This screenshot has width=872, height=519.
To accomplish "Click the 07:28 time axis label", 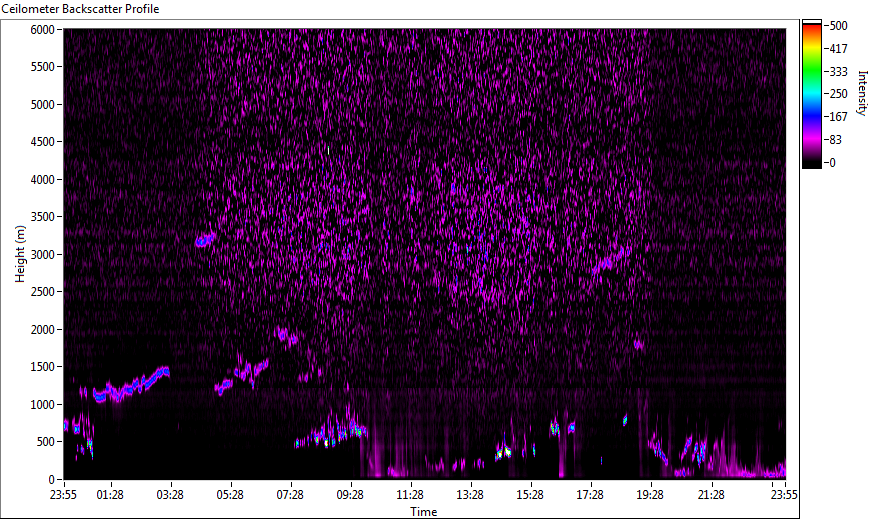I will (290, 495).
